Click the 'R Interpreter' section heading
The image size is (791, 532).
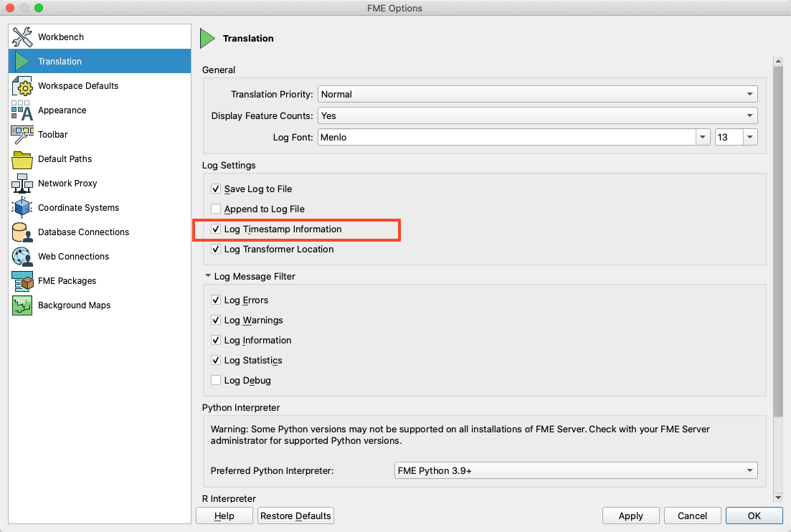229,498
